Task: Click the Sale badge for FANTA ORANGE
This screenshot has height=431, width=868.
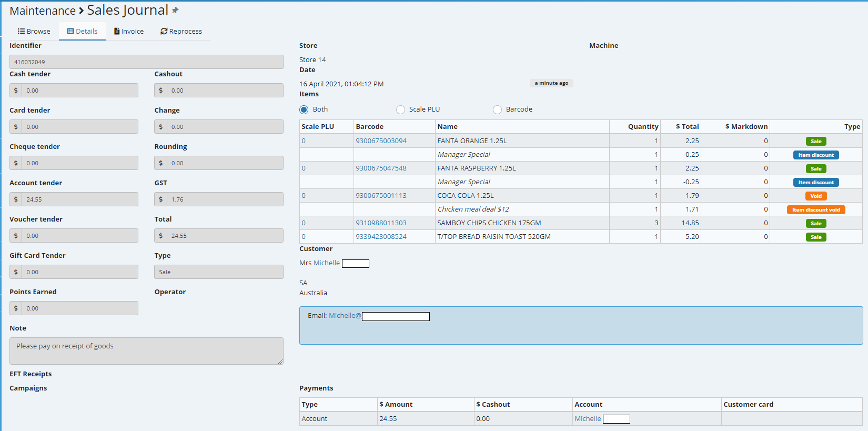Action: click(816, 142)
